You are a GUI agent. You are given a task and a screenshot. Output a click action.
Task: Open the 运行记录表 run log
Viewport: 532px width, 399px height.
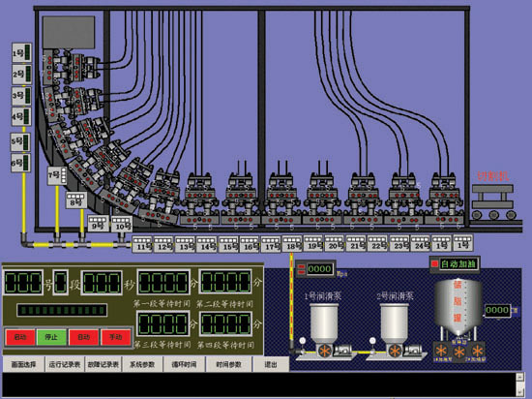tap(65, 365)
